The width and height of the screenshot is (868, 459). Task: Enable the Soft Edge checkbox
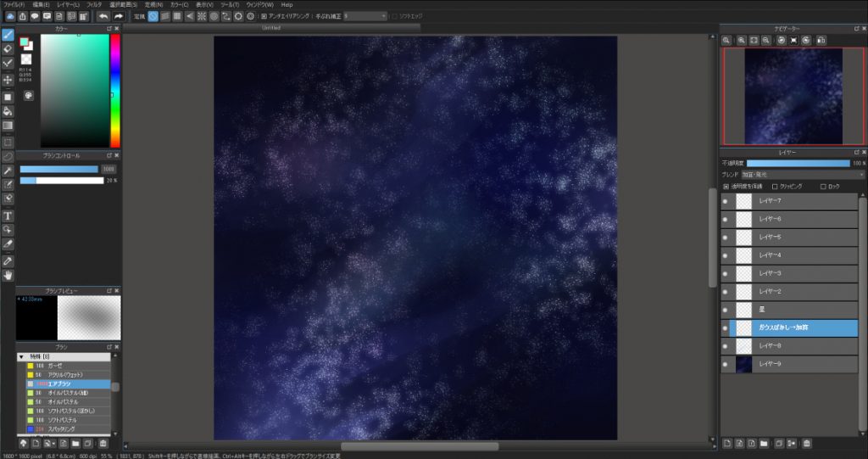coord(394,17)
